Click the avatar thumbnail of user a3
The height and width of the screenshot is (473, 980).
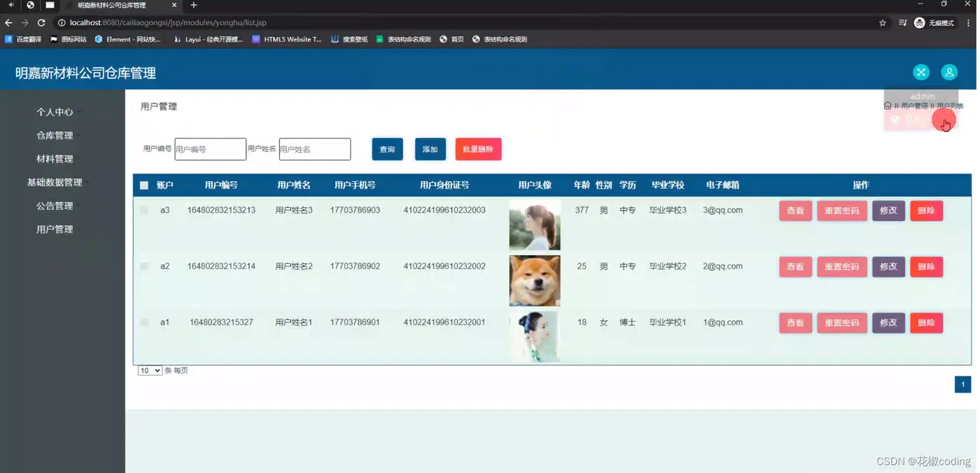(x=535, y=225)
